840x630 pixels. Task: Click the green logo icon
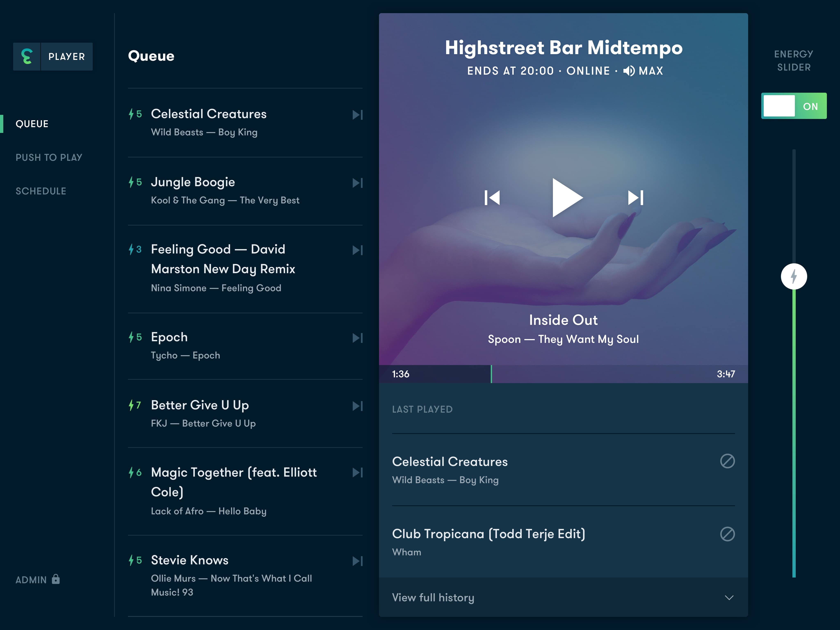coord(27,57)
